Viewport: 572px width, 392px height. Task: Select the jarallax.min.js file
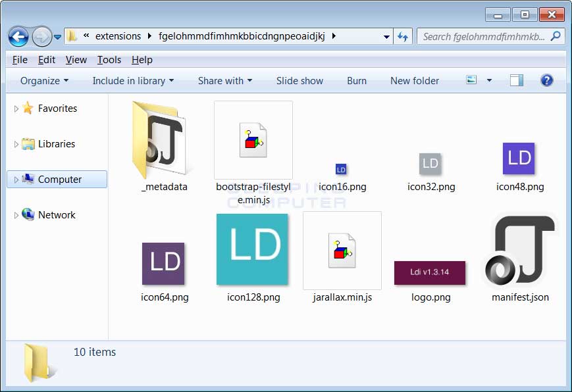(342, 251)
